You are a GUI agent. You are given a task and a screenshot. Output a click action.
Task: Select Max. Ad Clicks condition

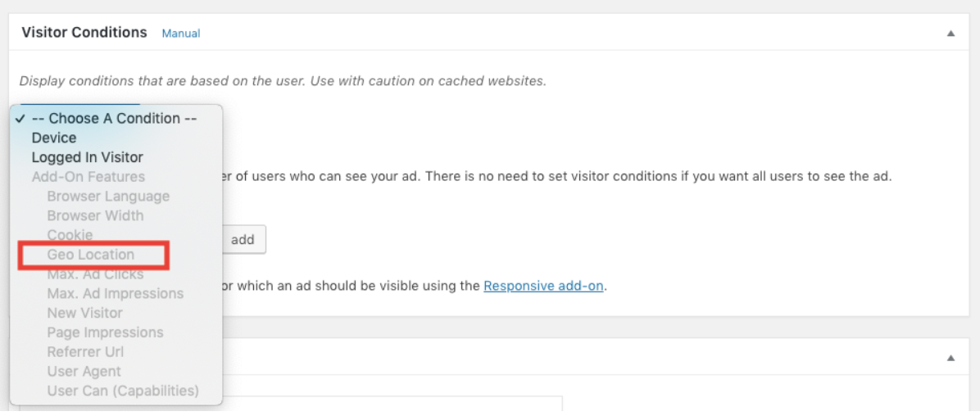click(x=95, y=274)
